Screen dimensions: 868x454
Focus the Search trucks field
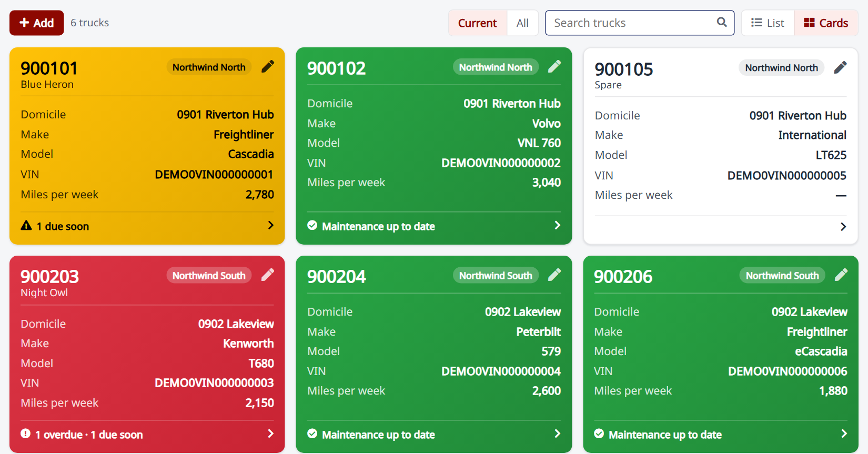click(640, 23)
